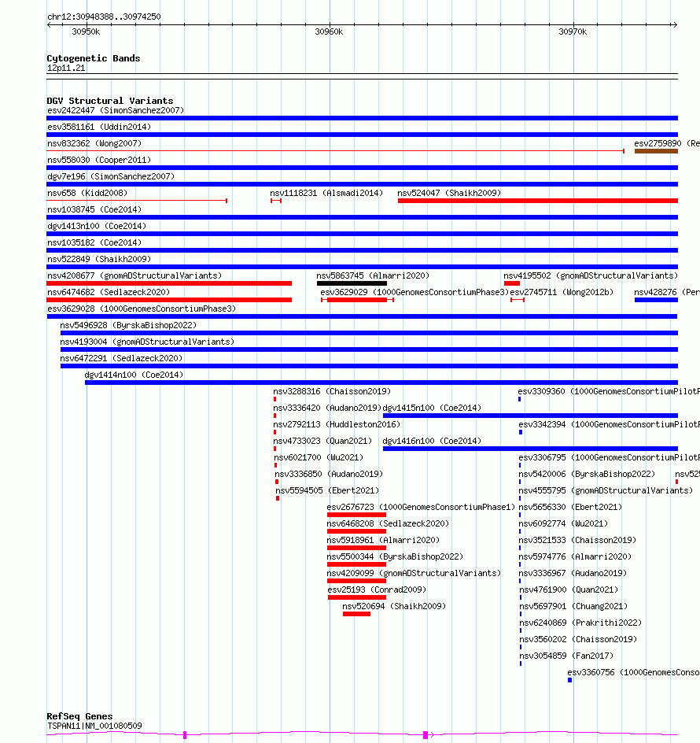The image size is (700, 743).
Task: Click the 12p11.21 cytogenetic band label
Action: (x=66, y=68)
